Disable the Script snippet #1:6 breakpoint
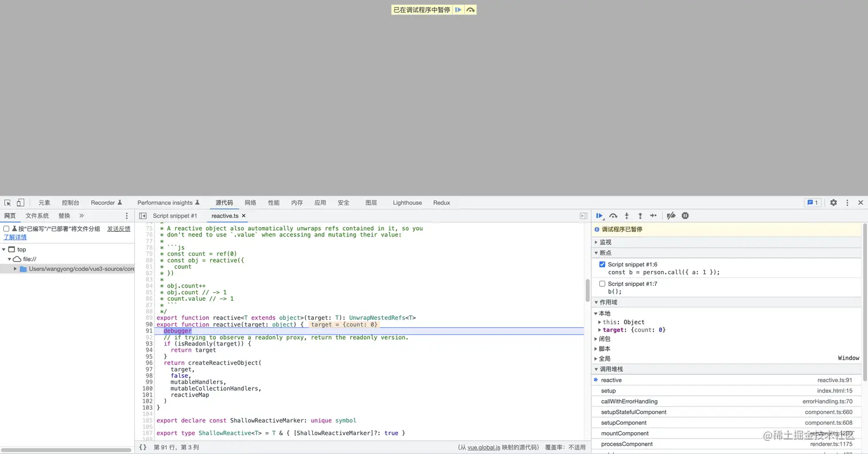 point(602,265)
